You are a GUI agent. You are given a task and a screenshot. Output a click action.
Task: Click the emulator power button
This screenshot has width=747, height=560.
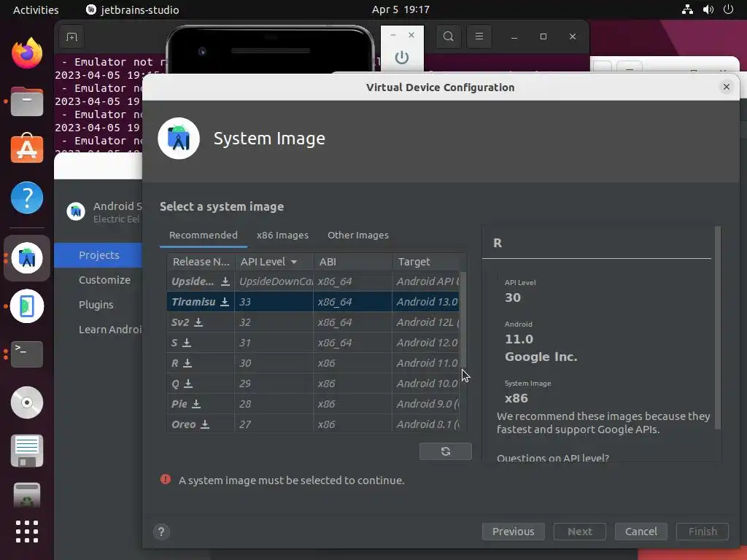(x=402, y=58)
